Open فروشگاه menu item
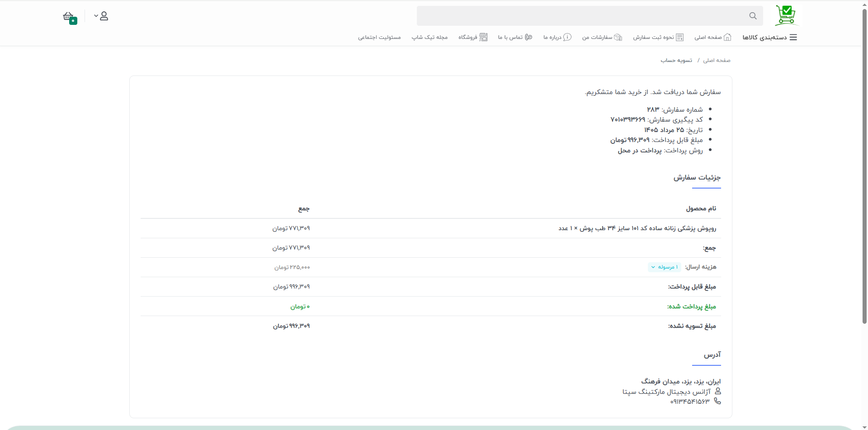 click(x=473, y=37)
